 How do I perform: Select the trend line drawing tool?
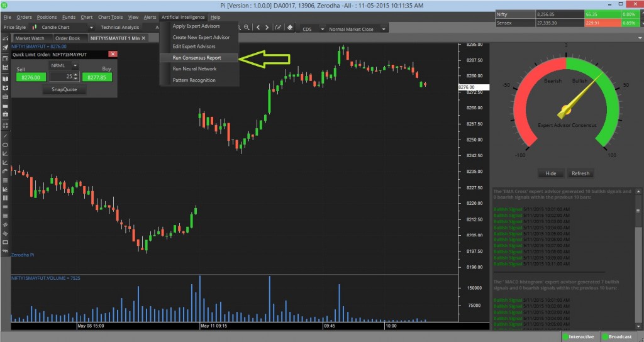[5, 136]
